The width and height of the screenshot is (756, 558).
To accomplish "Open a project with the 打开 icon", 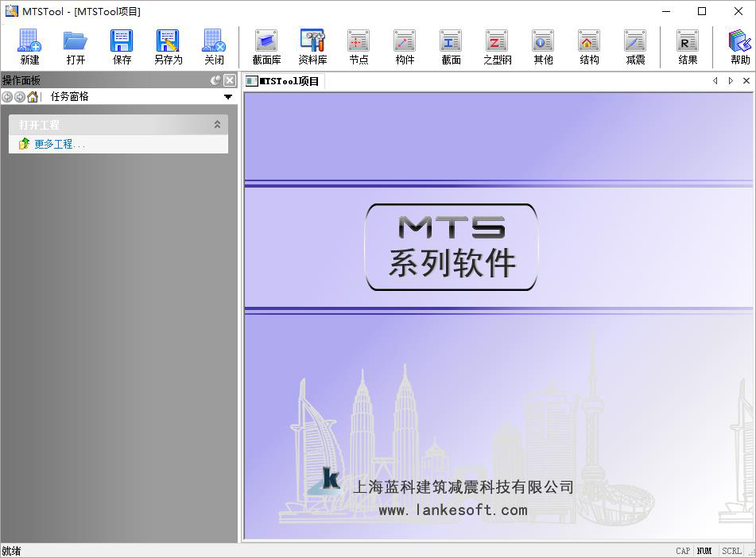I will 76,47.
